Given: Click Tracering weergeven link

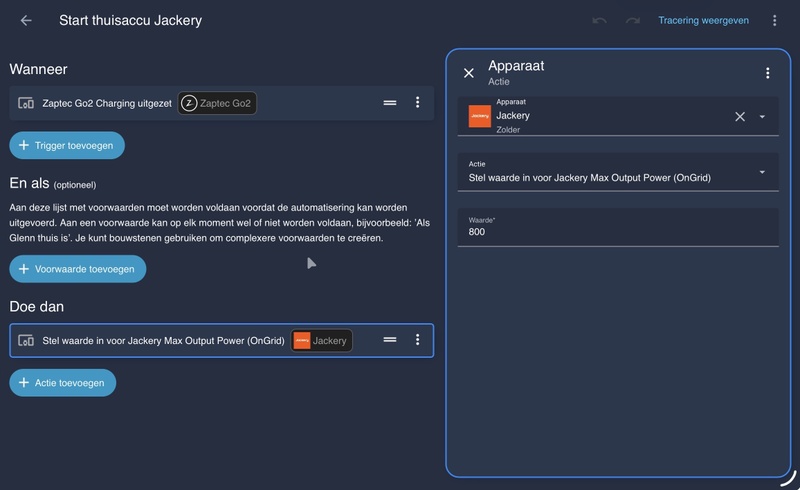Looking at the screenshot, I should click(703, 20).
